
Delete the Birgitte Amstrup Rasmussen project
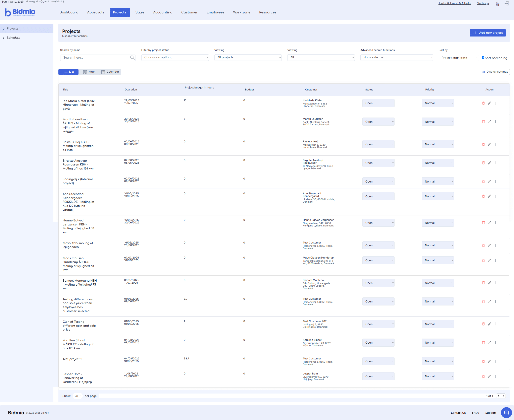483,163
